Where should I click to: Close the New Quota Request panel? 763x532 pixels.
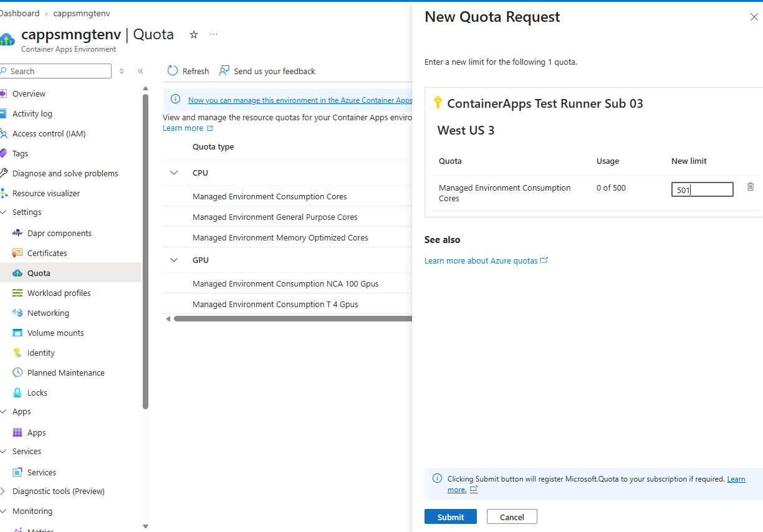click(x=754, y=17)
